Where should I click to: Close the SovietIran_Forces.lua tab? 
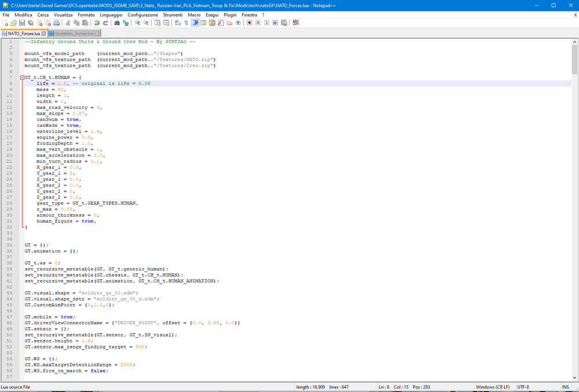click(97, 34)
